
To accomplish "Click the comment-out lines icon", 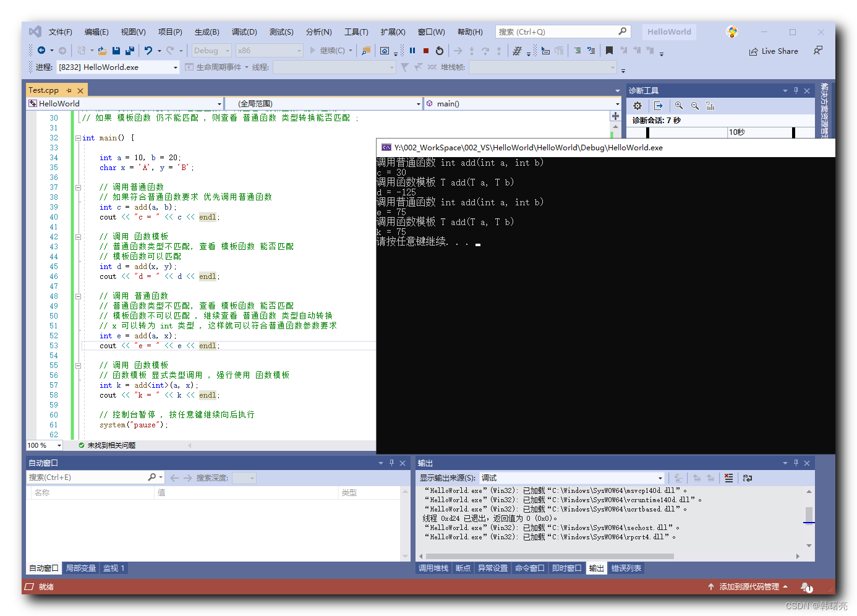I will tap(577, 51).
